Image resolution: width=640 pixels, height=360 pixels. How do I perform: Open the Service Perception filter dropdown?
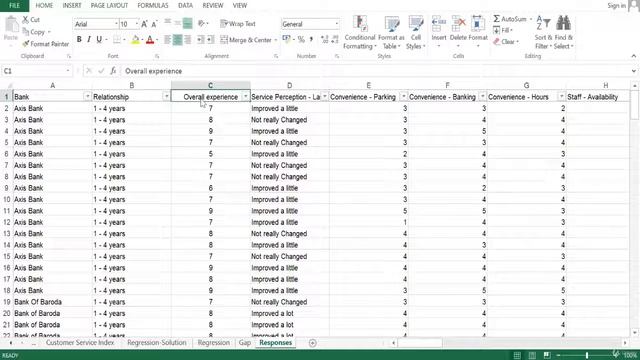(324, 96)
